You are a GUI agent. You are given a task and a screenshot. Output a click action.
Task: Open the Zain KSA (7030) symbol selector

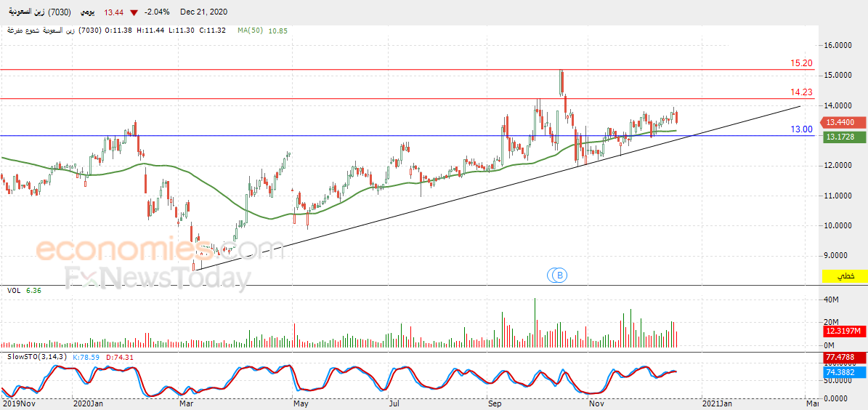click(x=41, y=12)
